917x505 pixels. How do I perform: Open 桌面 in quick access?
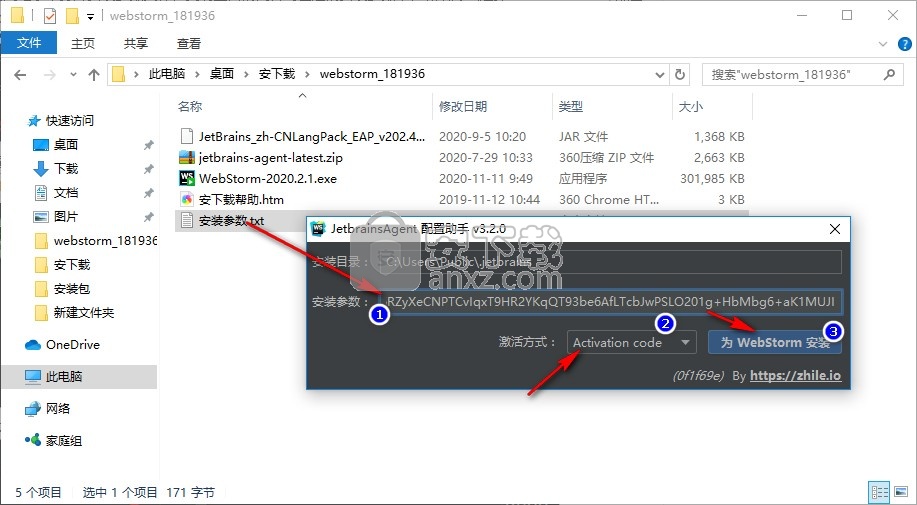pos(66,144)
